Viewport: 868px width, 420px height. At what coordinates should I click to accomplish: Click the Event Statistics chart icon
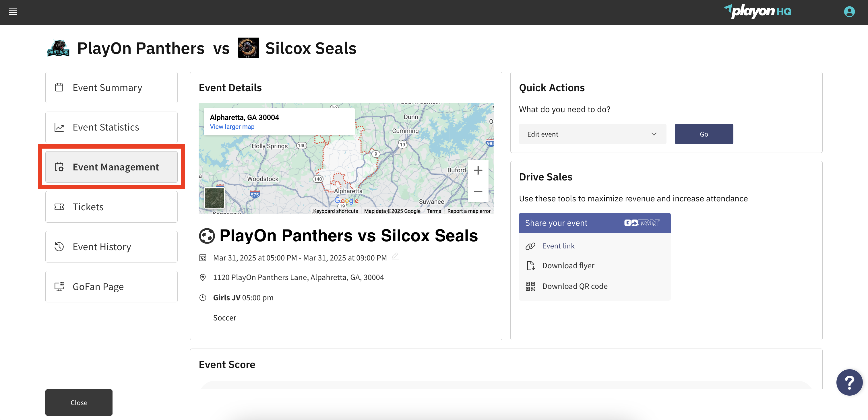pyautogui.click(x=59, y=127)
